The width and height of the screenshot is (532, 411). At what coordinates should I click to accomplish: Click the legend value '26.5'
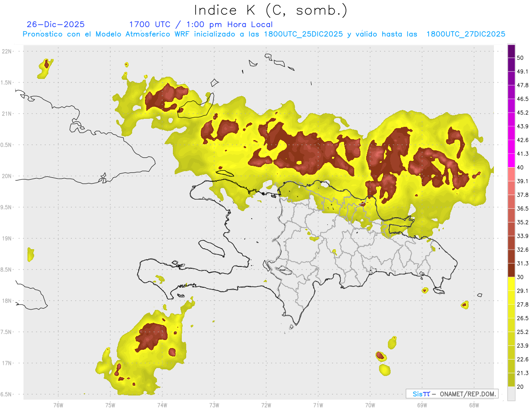pyautogui.click(x=522, y=318)
